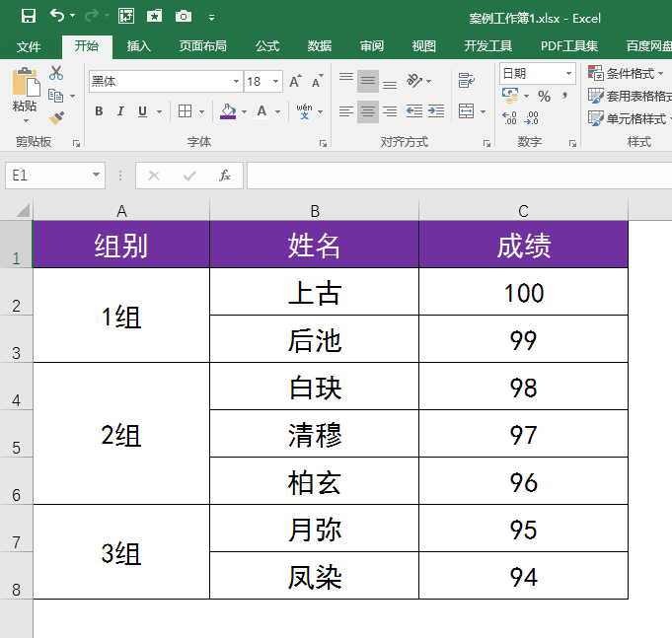Expand the Underline style arrow
The width and height of the screenshot is (672, 638).
click(x=160, y=112)
